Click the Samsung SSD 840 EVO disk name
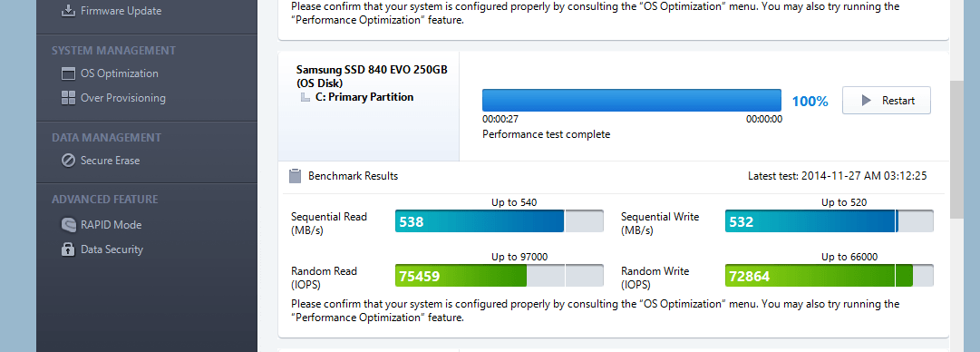The image size is (980, 352). [372, 69]
